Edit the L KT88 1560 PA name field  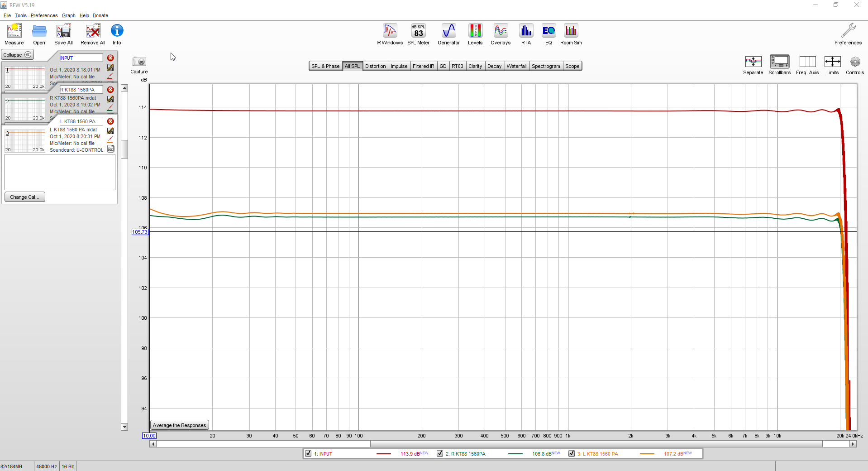coord(81,121)
